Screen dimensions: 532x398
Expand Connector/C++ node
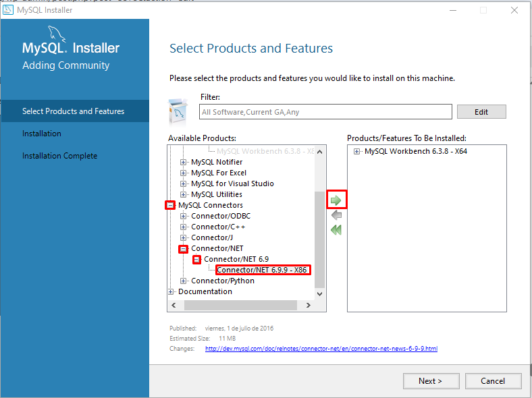tap(183, 227)
